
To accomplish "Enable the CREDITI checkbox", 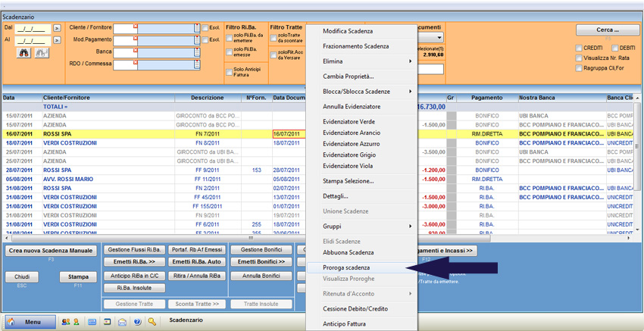I will pyautogui.click(x=579, y=48).
